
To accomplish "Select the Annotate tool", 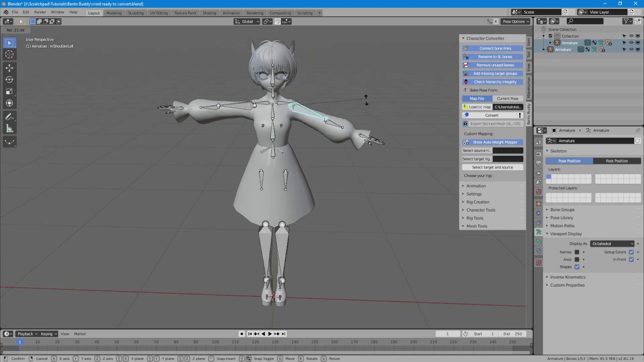I will click(10, 117).
